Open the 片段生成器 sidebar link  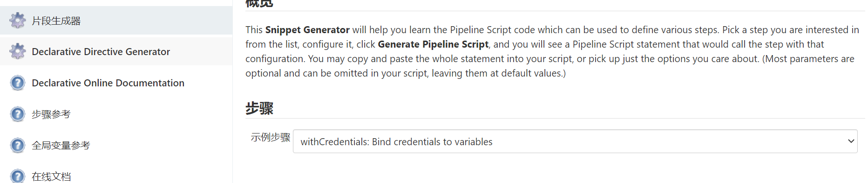pos(56,21)
